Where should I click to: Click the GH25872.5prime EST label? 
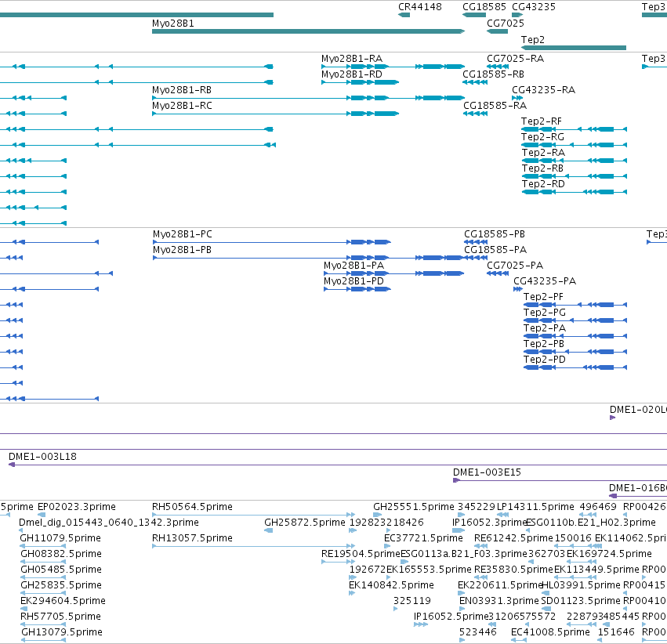point(305,523)
